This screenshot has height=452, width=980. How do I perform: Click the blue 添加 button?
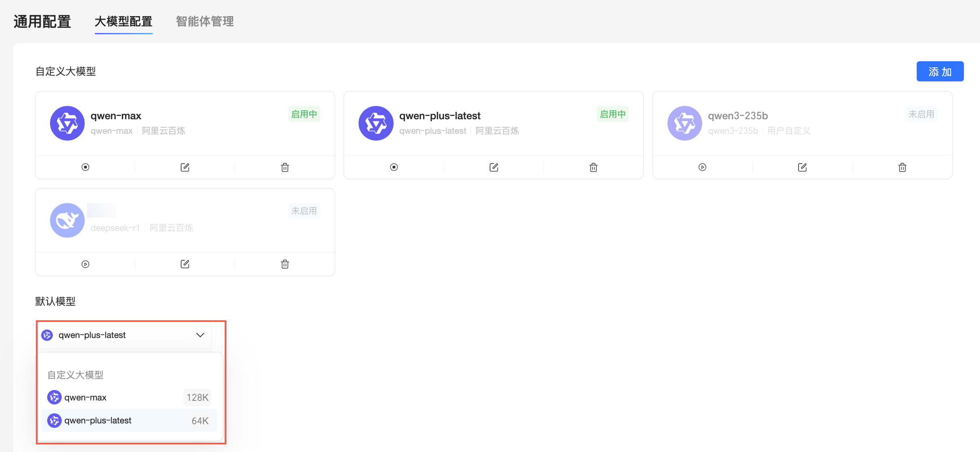(940, 72)
